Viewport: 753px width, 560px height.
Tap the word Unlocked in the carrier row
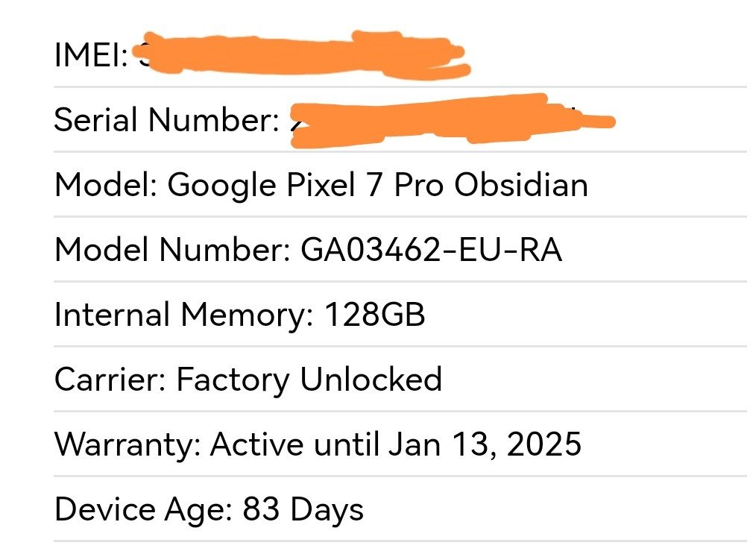click(x=371, y=380)
